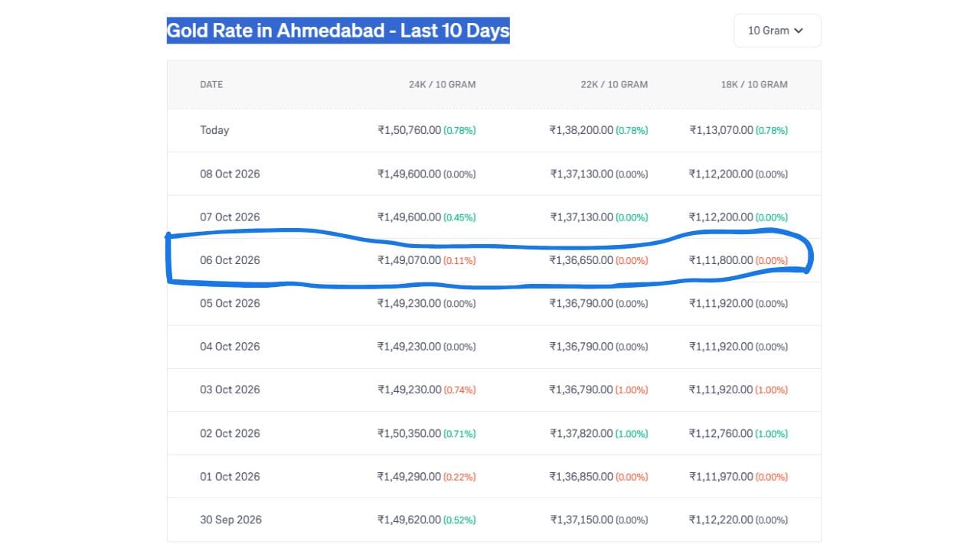Open the 10 Gram unit dropdown
The width and height of the screenshot is (980, 551).
point(777,31)
